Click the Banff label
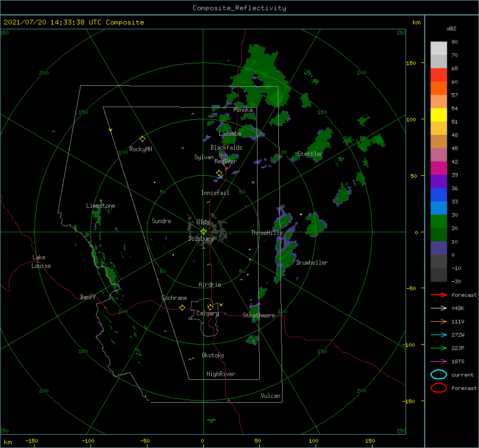479x448 pixels. pos(88,297)
